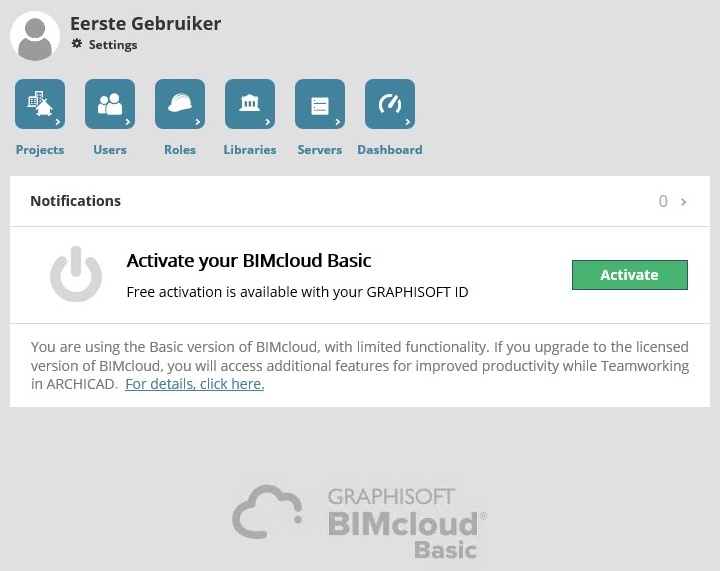Open the Roles helmet icon
720x571 pixels.
(180, 104)
